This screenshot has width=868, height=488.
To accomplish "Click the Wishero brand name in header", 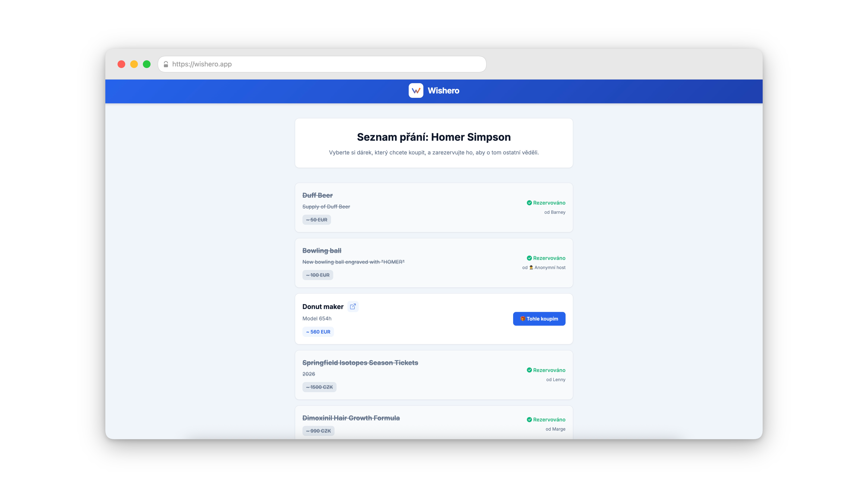I will (x=443, y=91).
